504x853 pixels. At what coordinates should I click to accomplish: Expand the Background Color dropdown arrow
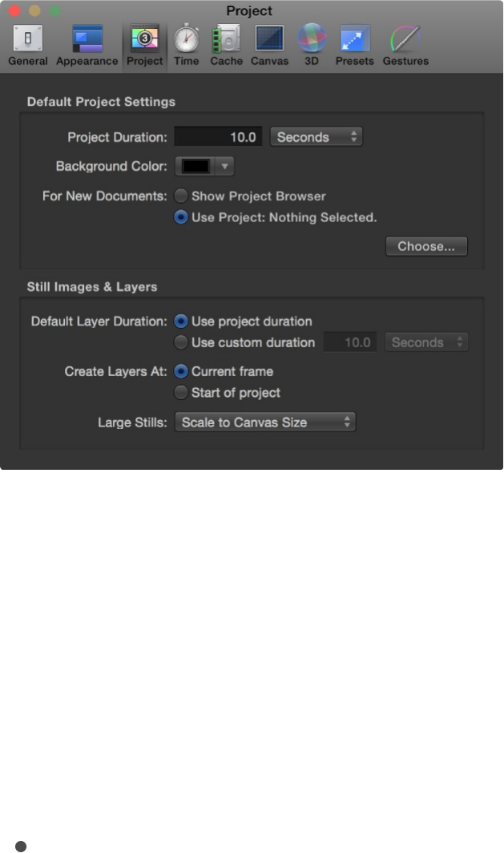225,166
